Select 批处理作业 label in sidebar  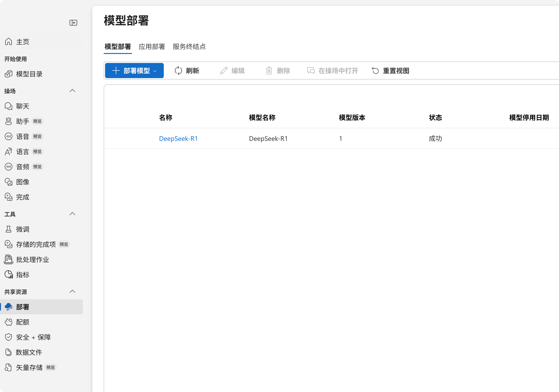point(33,259)
